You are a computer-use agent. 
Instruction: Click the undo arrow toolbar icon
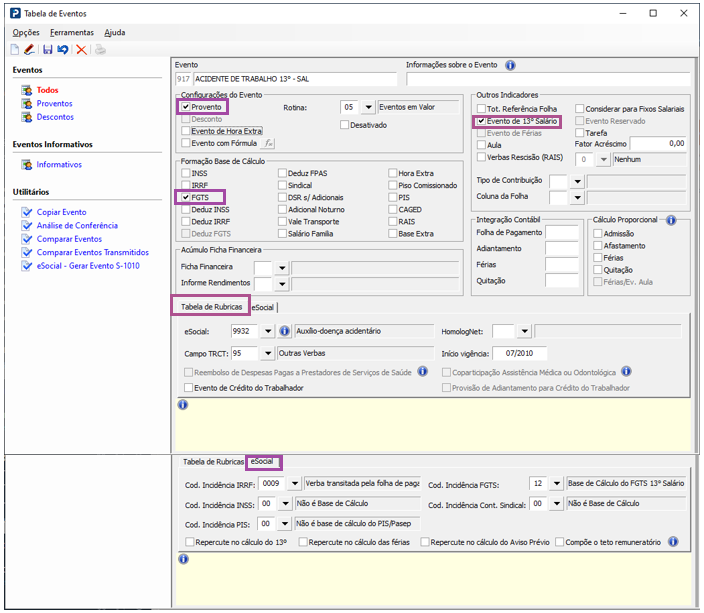[63, 49]
